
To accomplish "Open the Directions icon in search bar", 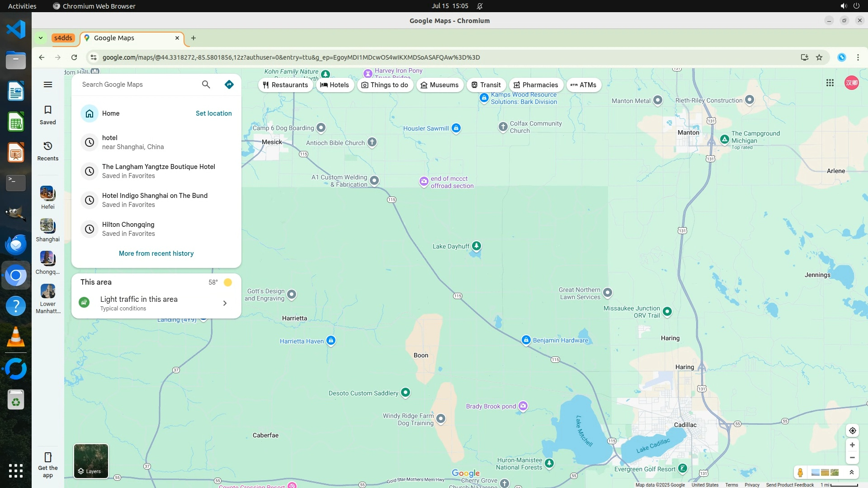I will (x=229, y=84).
